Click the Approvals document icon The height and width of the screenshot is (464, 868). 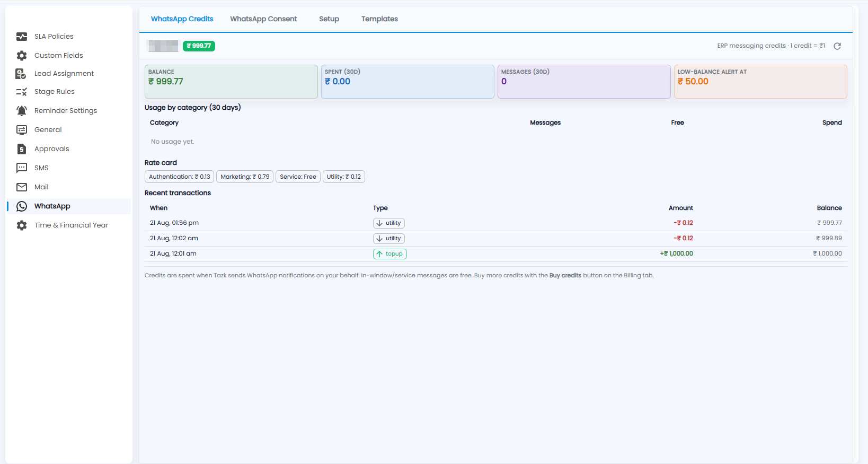click(22, 149)
